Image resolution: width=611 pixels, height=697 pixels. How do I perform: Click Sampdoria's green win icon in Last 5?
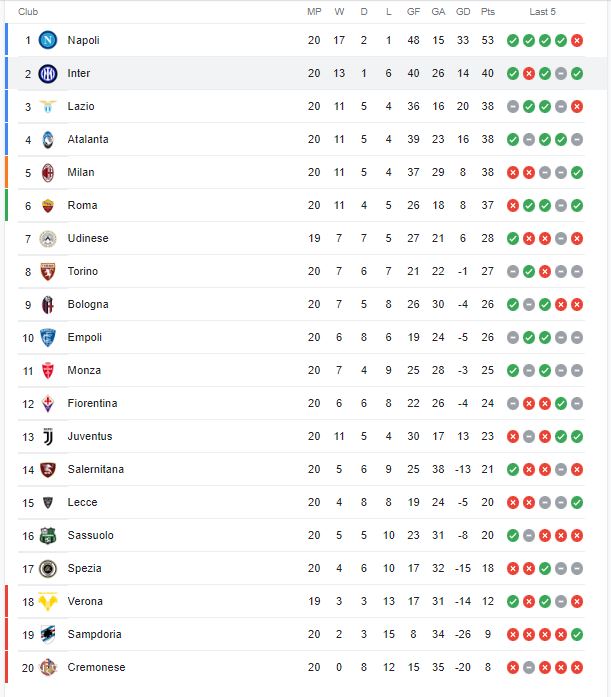pos(577,634)
